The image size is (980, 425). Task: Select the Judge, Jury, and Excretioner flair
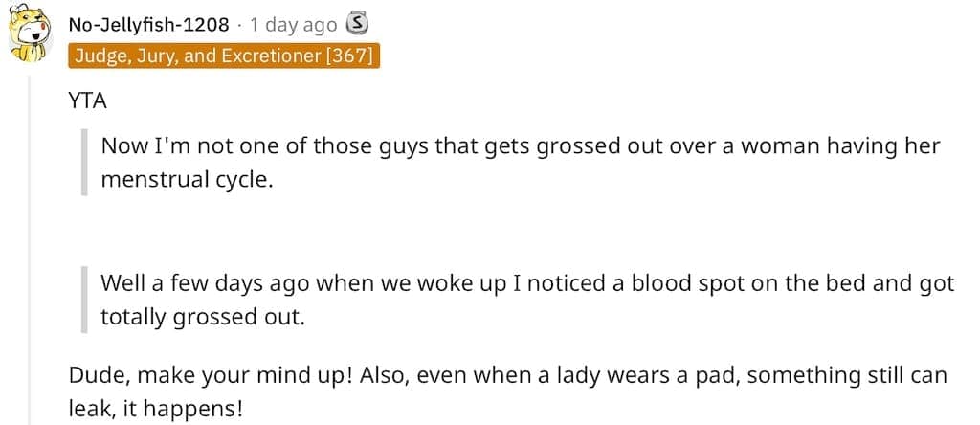pos(224,56)
